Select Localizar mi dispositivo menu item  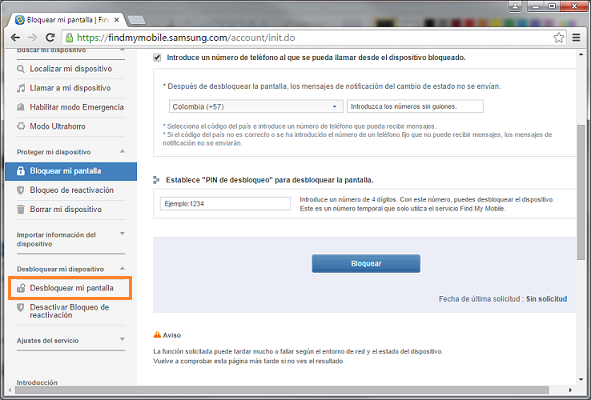click(x=71, y=69)
